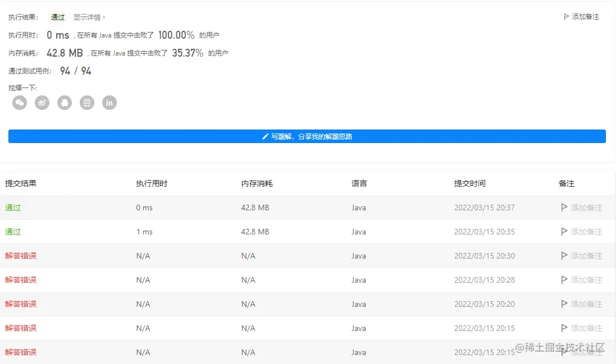Click the 100.00% runtime percentile value

(x=176, y=35)
